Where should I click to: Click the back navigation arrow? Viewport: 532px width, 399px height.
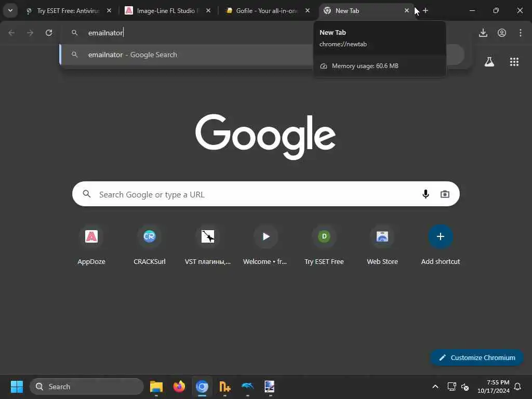[11, 33]
